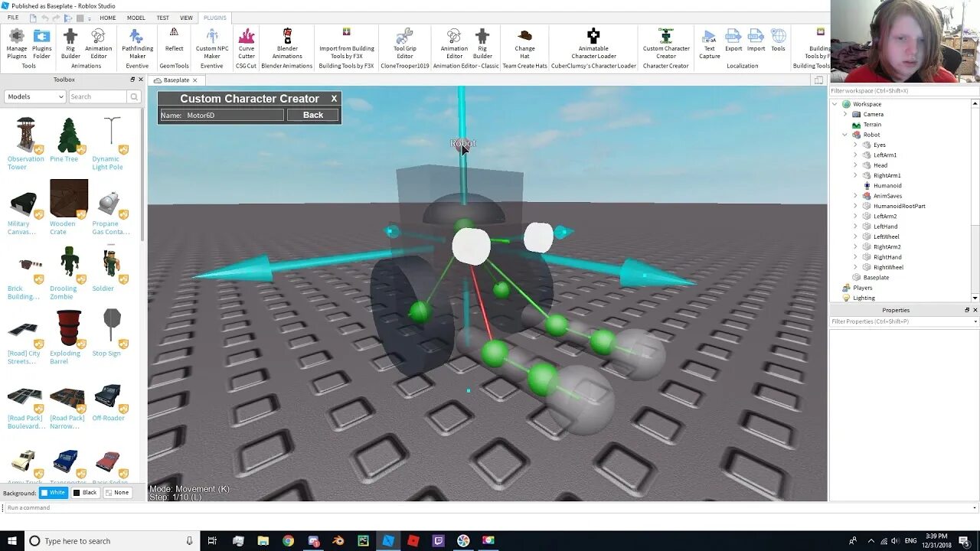Select Terrain in the Explorer

click(872, 124)
